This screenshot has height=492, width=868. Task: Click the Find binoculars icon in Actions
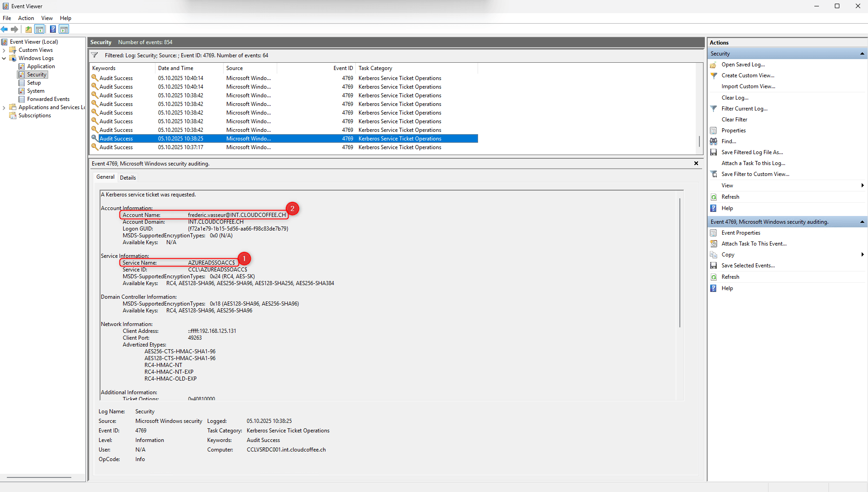(x=713, y=141)
